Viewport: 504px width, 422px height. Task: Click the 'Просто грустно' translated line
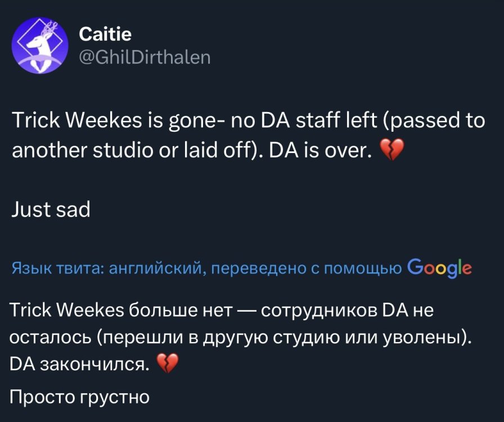[79, 397]
